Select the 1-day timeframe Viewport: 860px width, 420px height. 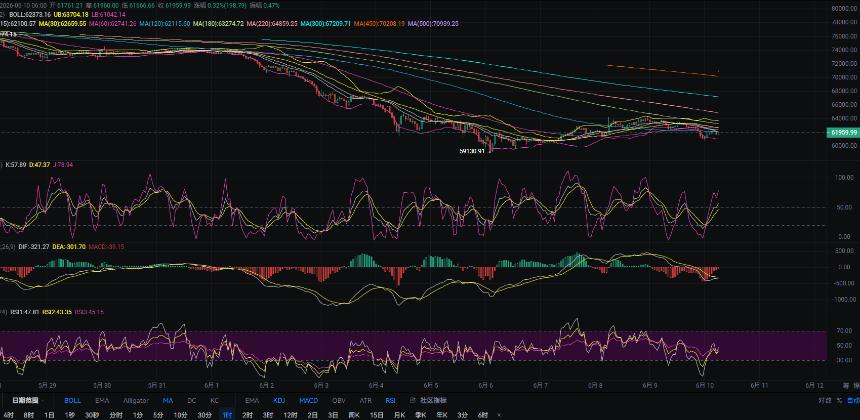tap(49, 415)
